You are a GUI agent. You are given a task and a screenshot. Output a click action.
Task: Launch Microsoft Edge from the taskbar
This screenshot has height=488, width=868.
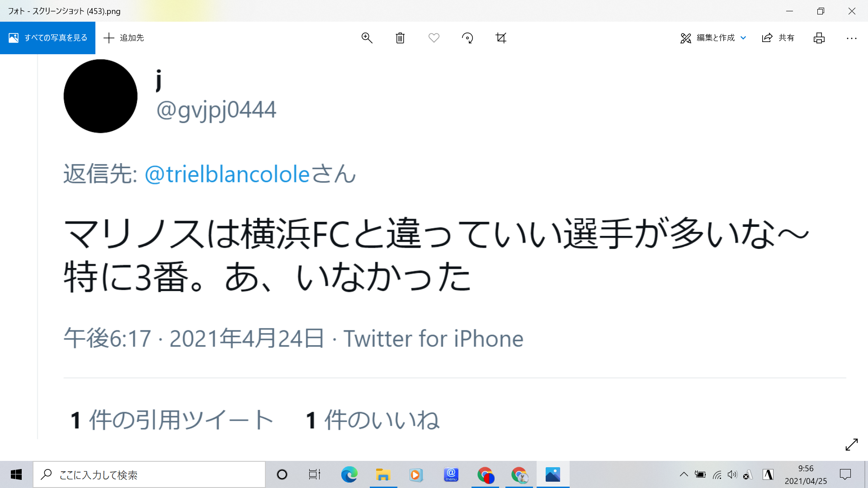pyautogui.click(x=349, y=474)
